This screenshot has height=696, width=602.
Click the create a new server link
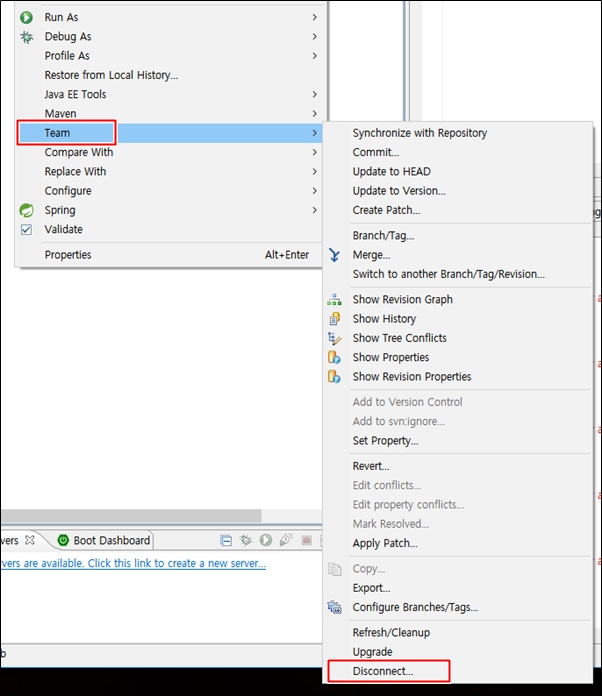coord(133,563)
